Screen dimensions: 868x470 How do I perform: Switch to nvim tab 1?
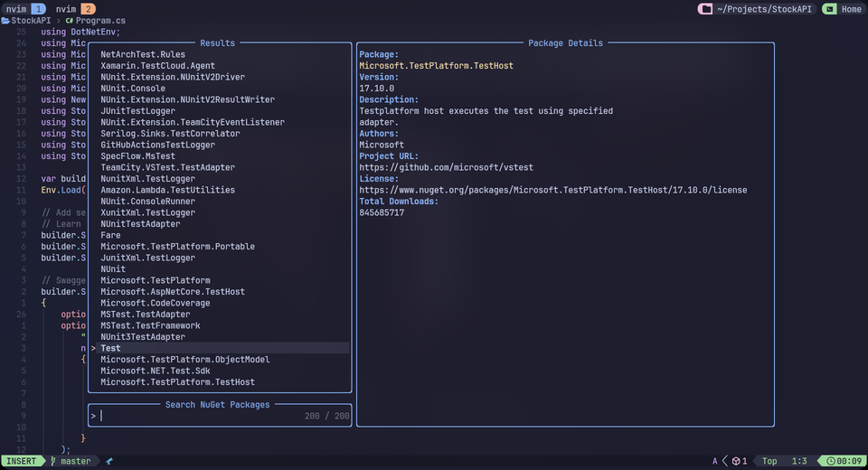(24, 9)
